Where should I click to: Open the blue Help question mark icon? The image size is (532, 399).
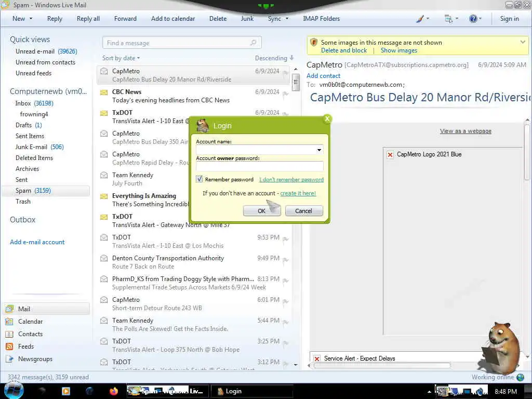473,19
